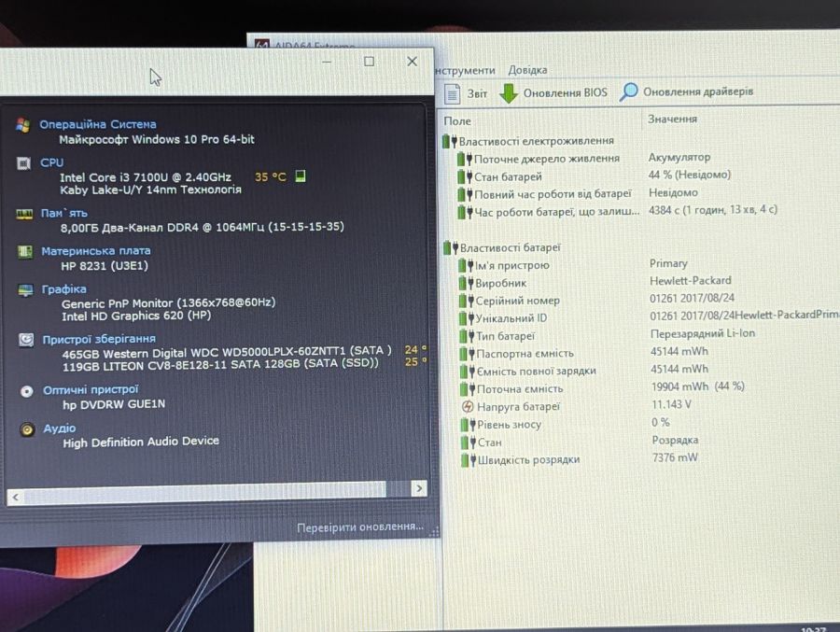Screen dimensions: 840x632
Task: Click Перевірити оновлення link
Action: click(360, 527)
